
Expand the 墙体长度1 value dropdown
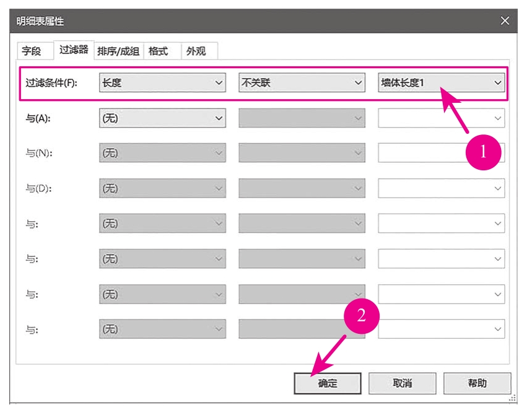point(441,83)
